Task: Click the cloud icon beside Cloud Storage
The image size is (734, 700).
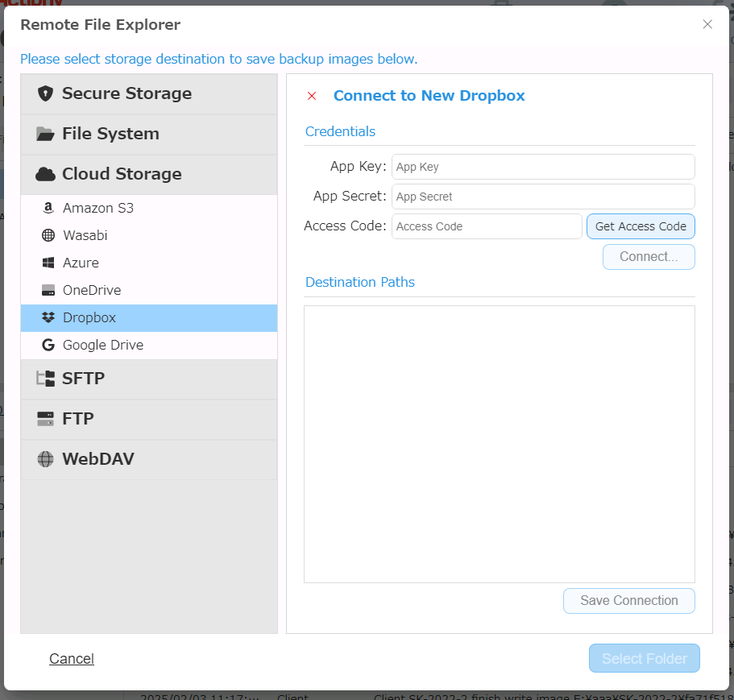Action: 45,174
